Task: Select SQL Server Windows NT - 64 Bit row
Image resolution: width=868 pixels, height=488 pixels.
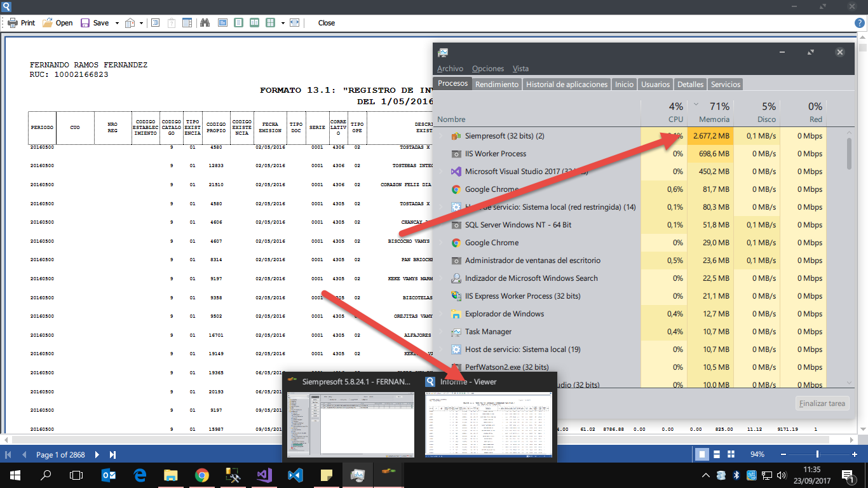Action: click(x=630, y=225)
